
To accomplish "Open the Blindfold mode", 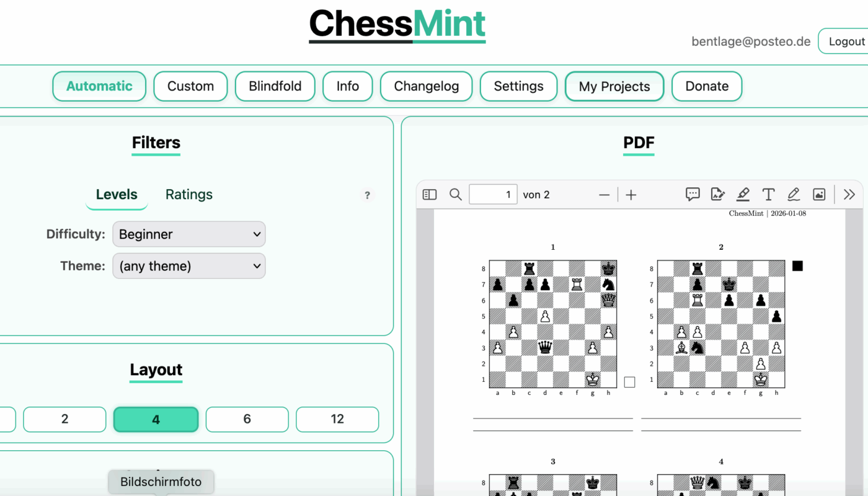I will pyautogui.click(x=275, y=86).
